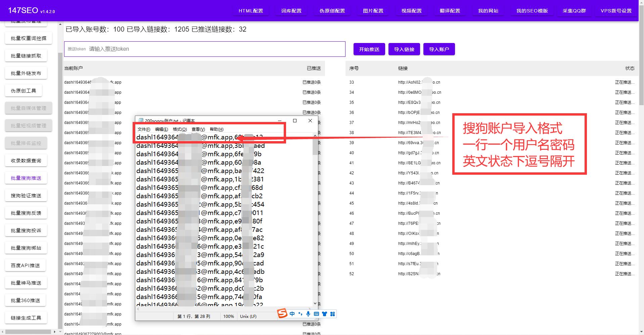Click Notepad vertical scrollbar up arrow

pos(315,136)
